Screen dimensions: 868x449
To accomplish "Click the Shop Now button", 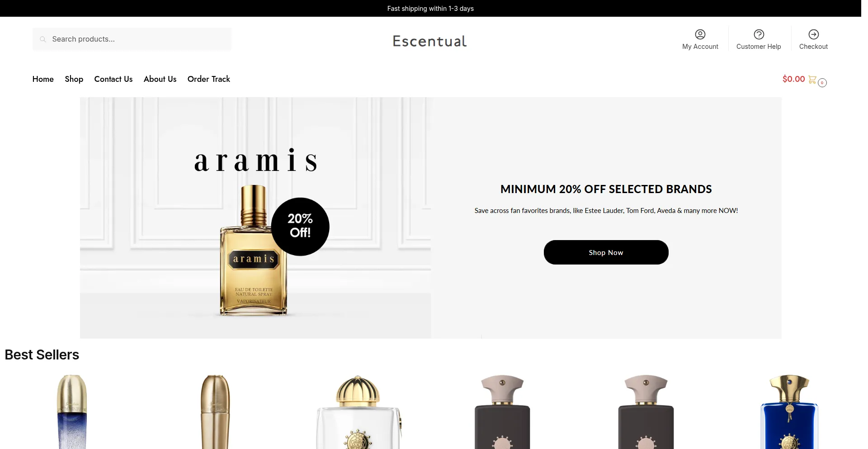I will coord(606,252).
